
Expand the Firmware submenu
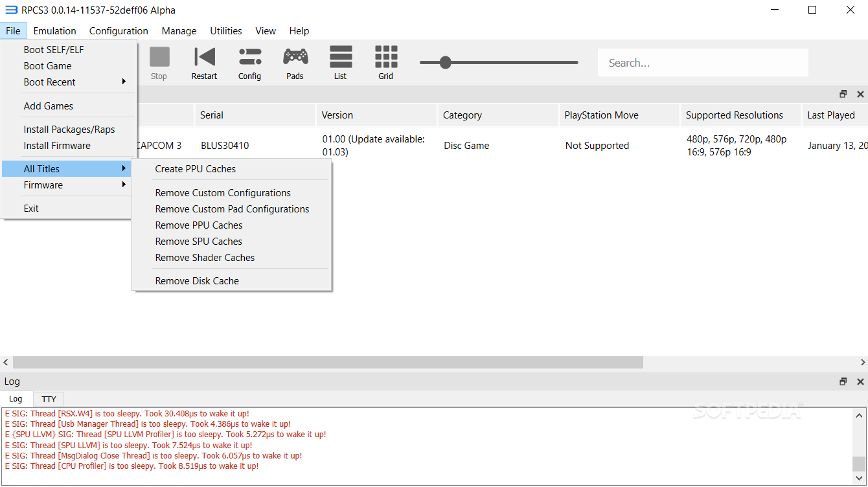coord(43,185)
